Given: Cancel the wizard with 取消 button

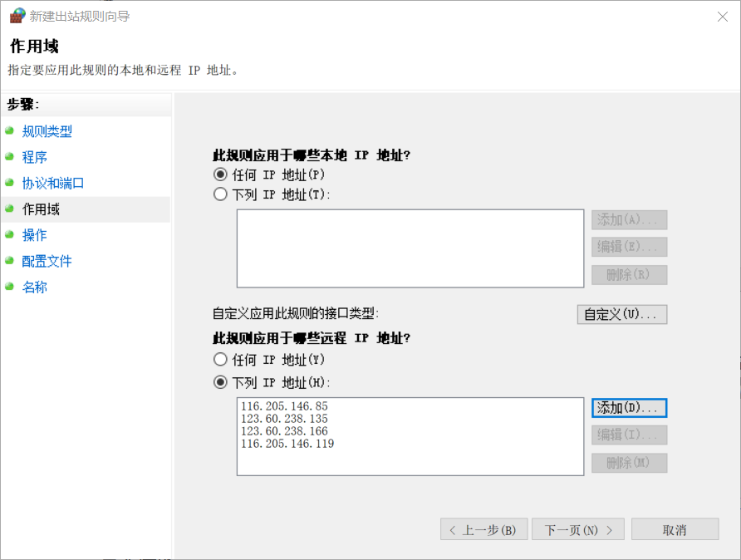Looking at the screenshot, I should pos(675,529).
